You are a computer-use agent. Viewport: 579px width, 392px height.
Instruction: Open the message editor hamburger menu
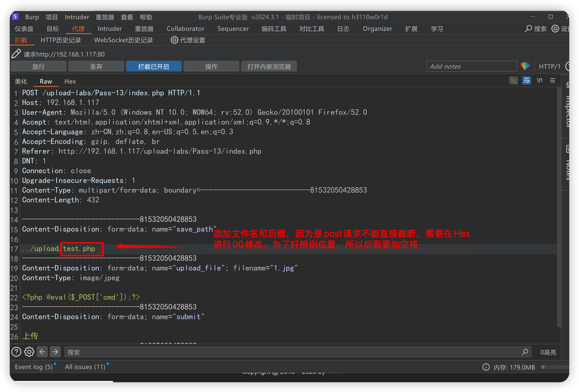552,81
